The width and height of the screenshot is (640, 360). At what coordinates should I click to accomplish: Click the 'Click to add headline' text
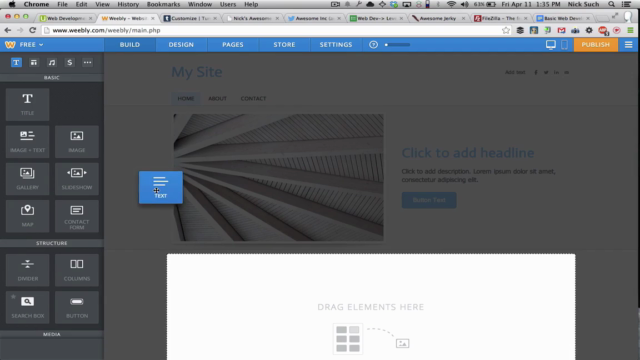(468, 153)
